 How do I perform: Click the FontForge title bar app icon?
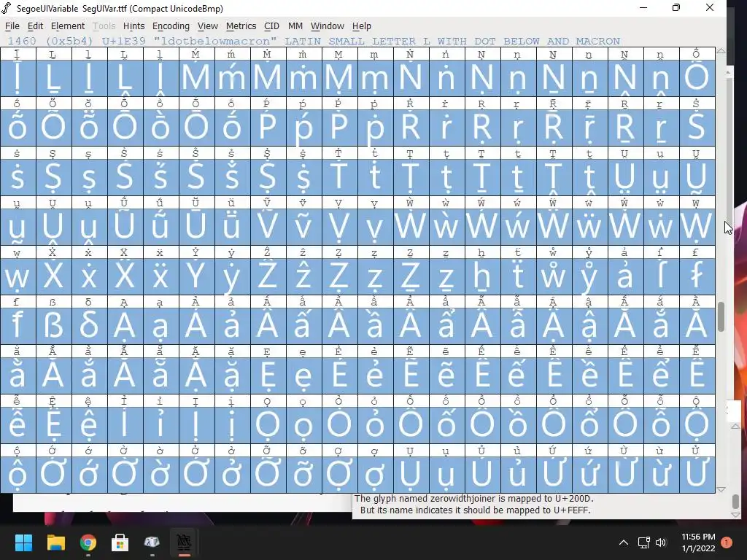[x=6, y=8]
